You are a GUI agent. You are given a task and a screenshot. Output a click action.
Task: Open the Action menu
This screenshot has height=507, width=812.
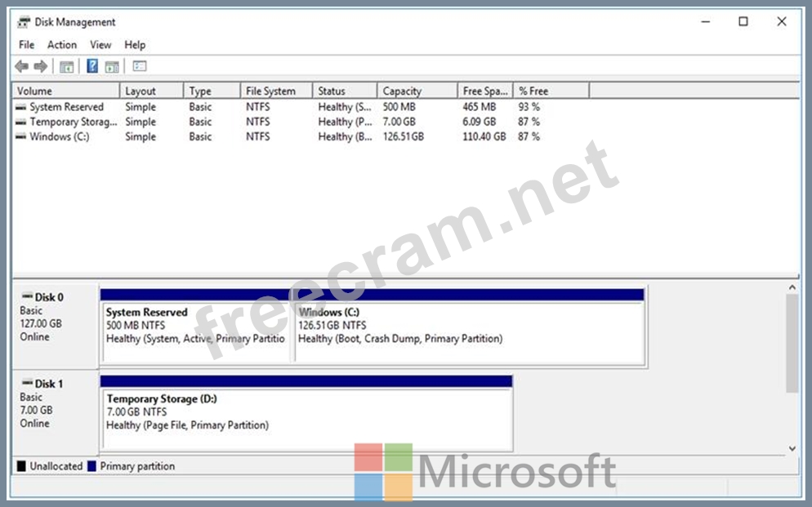pos(62,45)
